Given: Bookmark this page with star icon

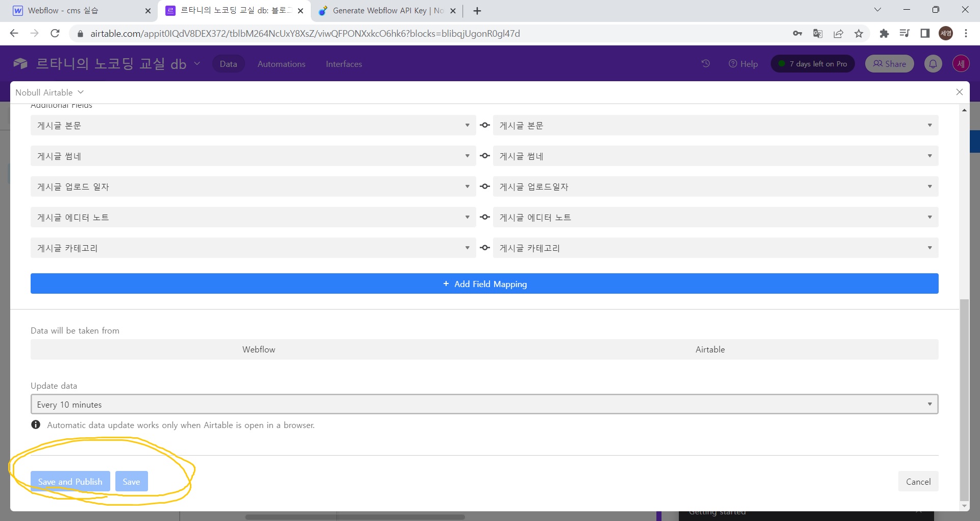Looking at the screenshot, I should coord(859,33).
